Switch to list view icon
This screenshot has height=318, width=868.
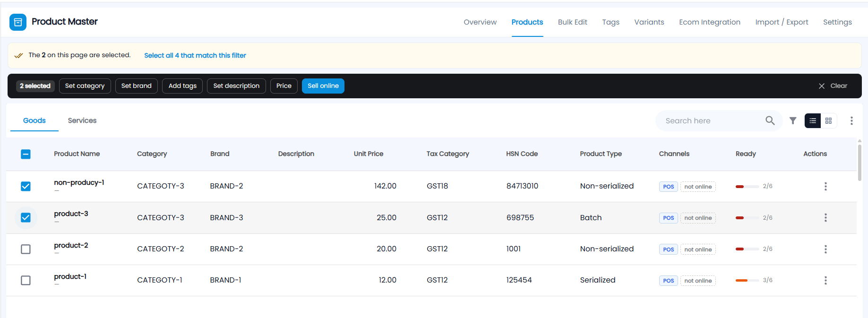click(813, 121)
